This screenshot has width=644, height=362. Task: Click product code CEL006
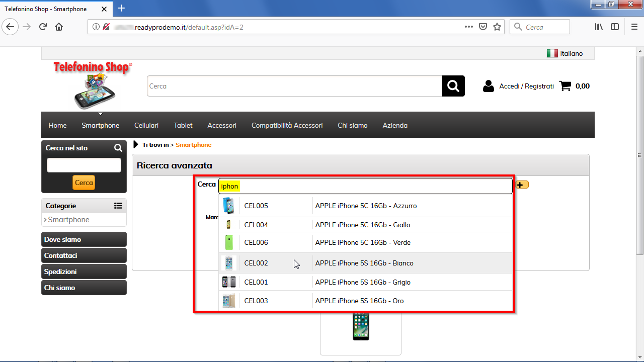coord(256,242)
